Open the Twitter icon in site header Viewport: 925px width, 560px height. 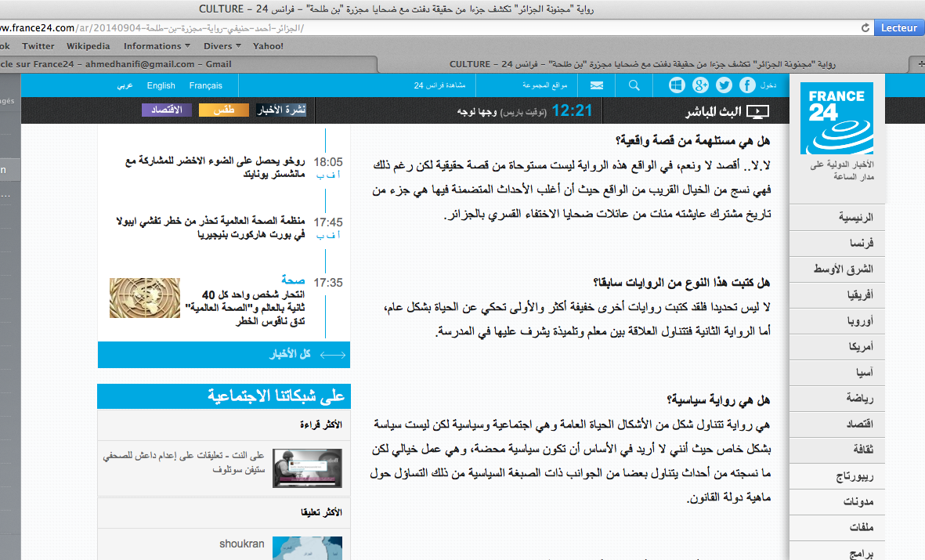click(x=724, y=85)
